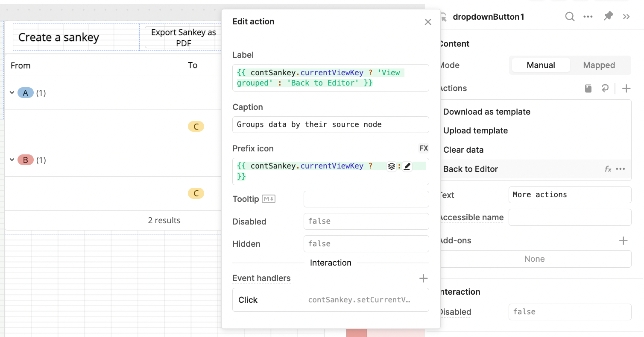Click the dropdownButton1 component name
The height and width of the screenshot is (337, 644).
(x=489, y=17)
